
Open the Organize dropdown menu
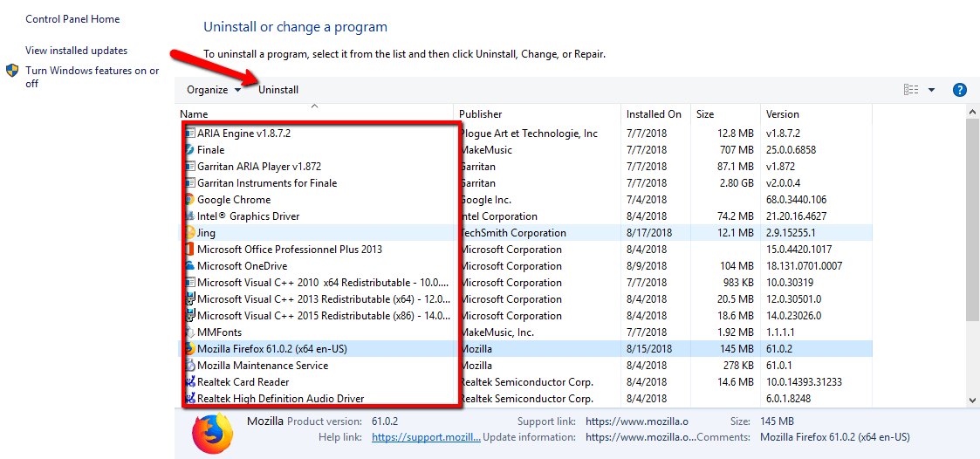coord(214,90)
